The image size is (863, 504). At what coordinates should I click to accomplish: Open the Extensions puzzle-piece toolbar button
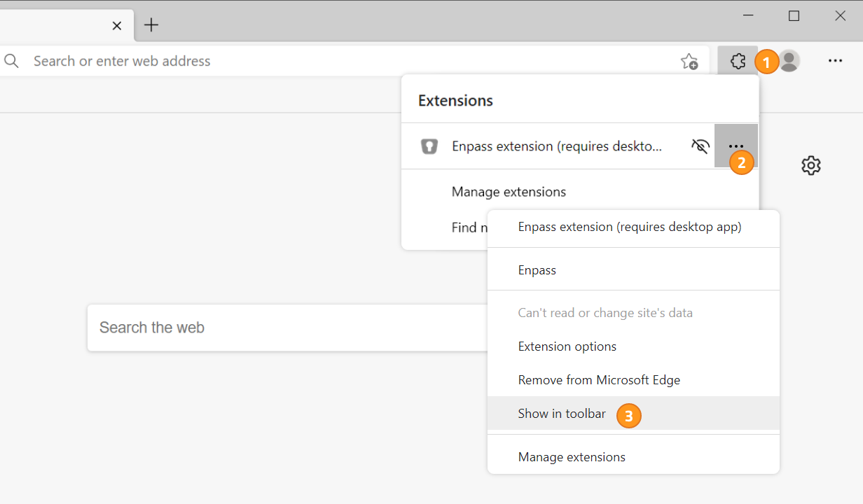[738, 61]
